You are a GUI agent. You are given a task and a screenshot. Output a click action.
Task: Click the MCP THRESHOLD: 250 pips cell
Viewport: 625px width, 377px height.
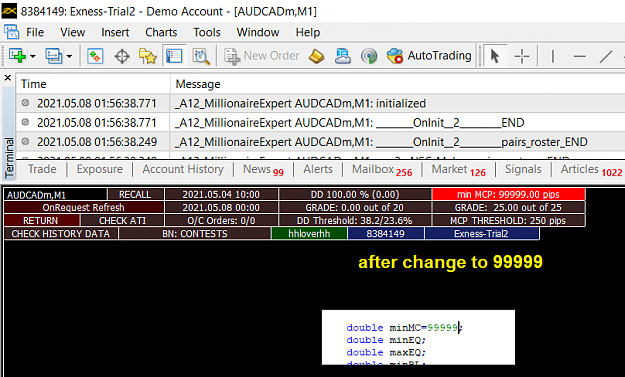coord(508,221)
